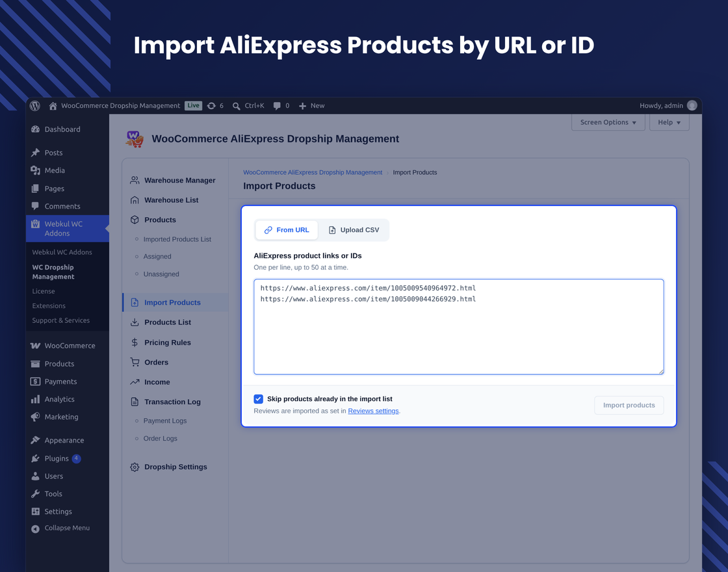Click the Users person icon

35,476
